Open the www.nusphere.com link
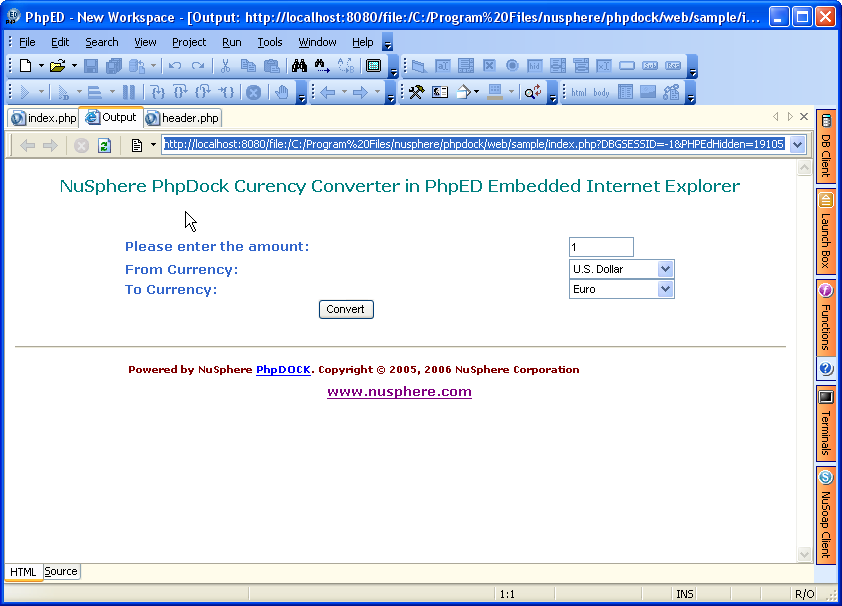This screenshot has width=842, height=606. (x=400, y=392)
